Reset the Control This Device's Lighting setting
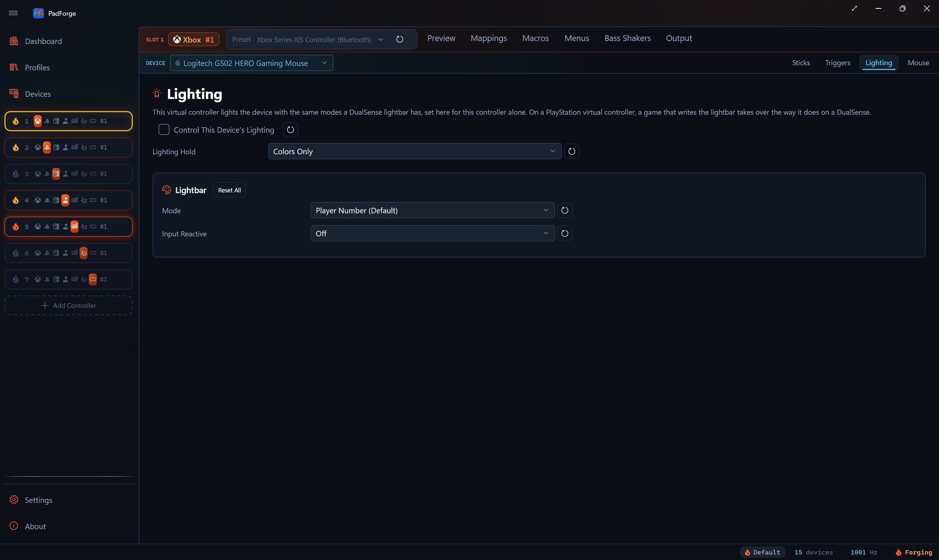939x560 pixels. click(x=291, y=130)
